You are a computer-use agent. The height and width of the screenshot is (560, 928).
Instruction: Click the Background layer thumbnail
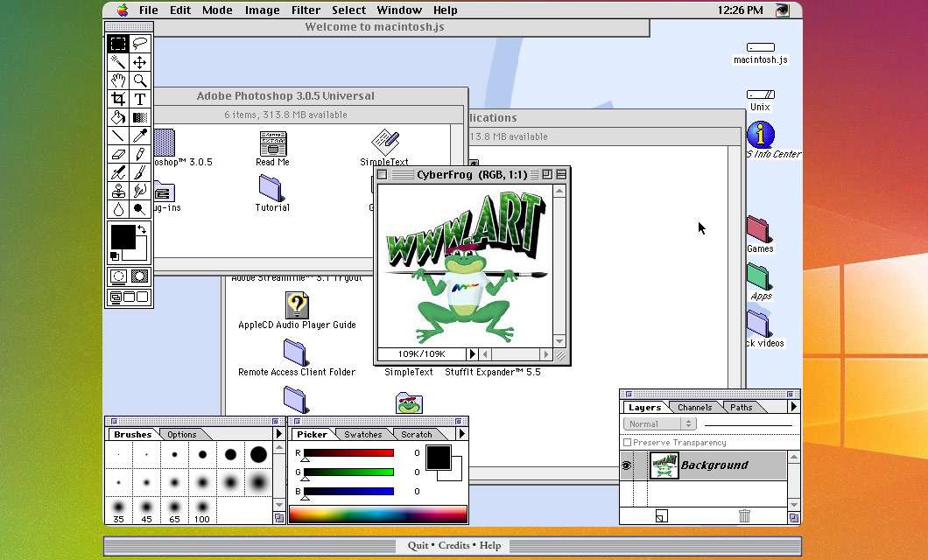[x=664, y=465]
